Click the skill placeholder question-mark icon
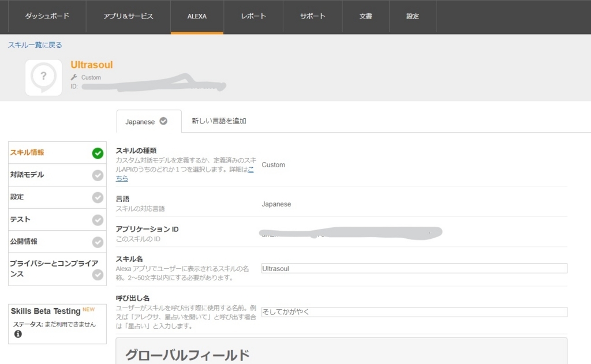The image size is (591, 364). coord(43,77)
